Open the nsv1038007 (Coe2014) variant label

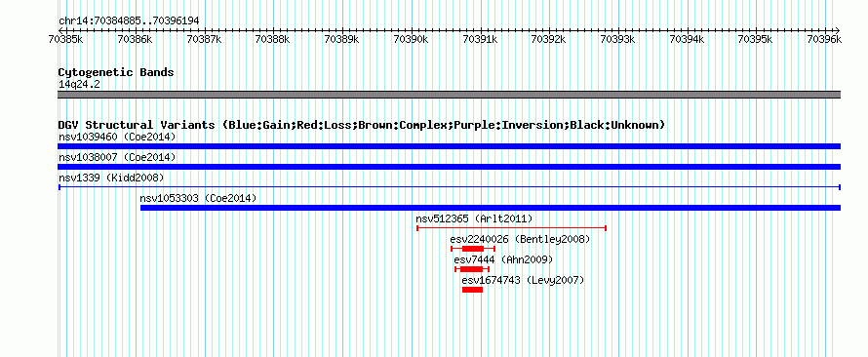point(117,157)
